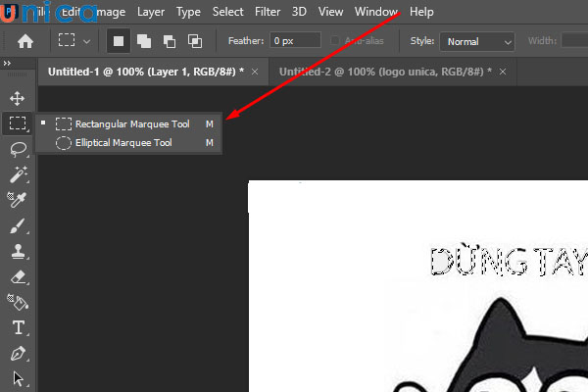Open the Edit menu
588x392 pixels.
pyautogui.click(x=71, y=12)
